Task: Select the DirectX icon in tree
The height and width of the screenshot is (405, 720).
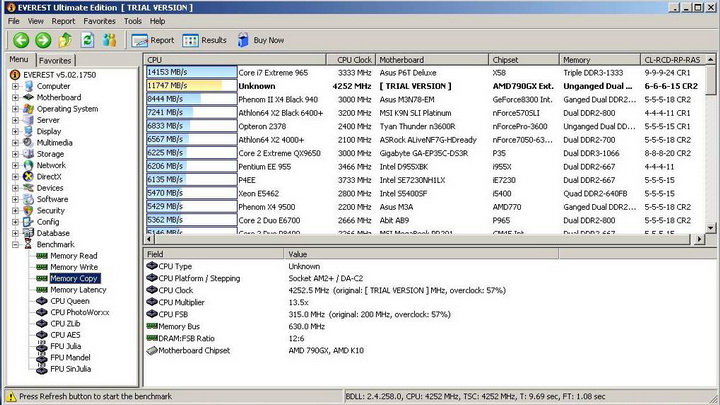Action: pyautogui.click(x=28, y=176)
